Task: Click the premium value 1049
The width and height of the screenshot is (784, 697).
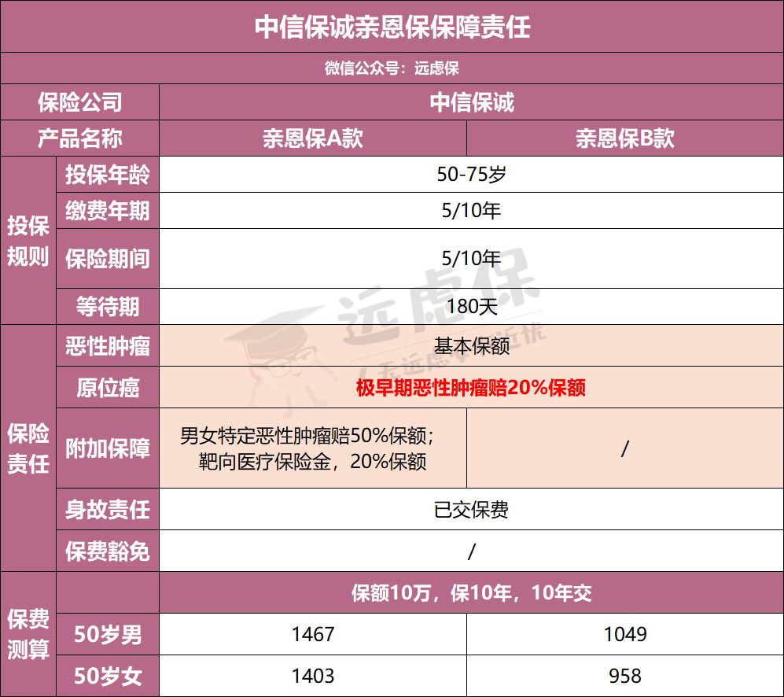Action: [624, 634]
